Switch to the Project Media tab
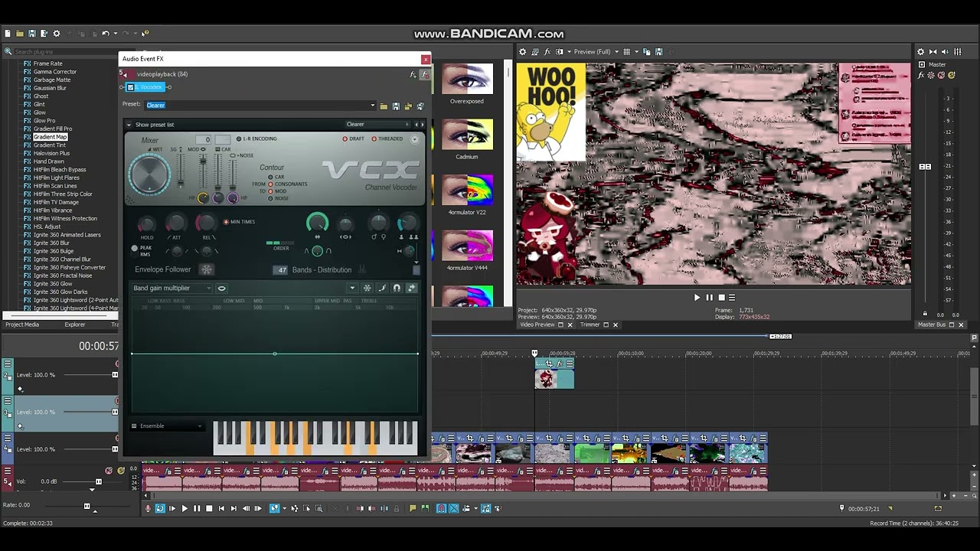 pos(22,324)
